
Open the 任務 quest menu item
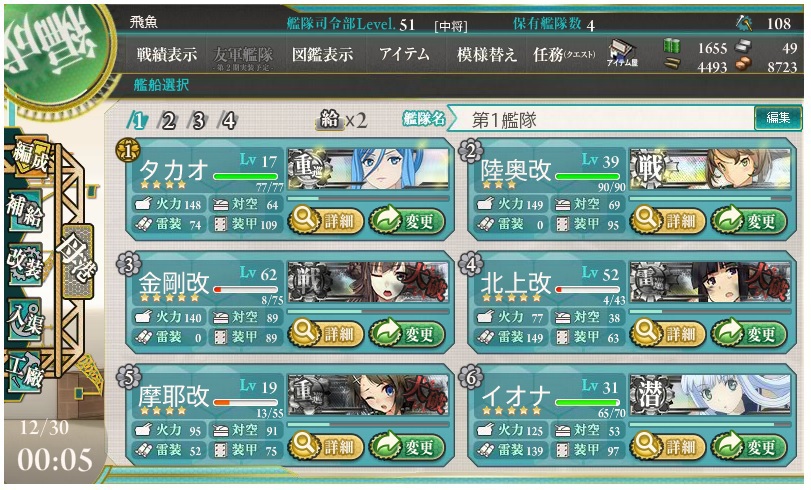tap(564, 54)
